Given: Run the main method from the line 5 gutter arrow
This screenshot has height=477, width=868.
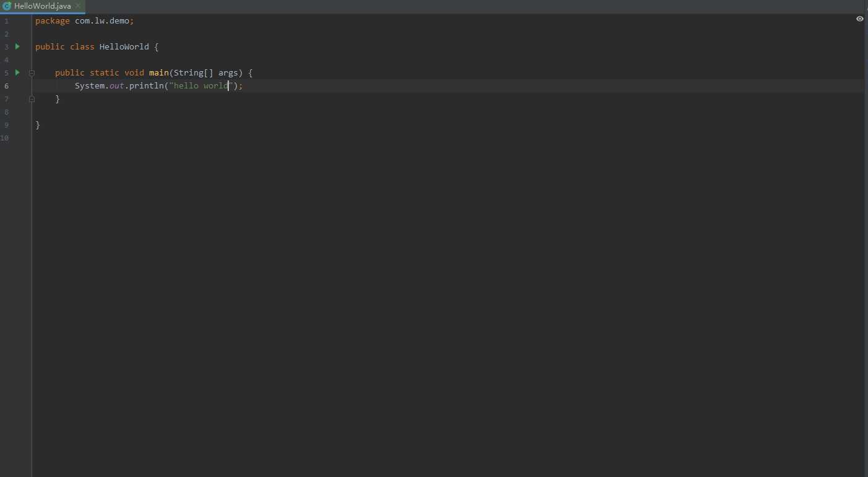Looking at the screenshot, I should pyautogui.click(x=17, y=72).
